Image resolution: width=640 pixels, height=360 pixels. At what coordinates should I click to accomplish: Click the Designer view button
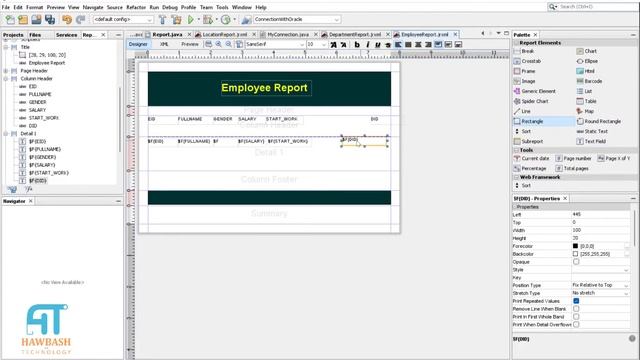tap(138, 44)
